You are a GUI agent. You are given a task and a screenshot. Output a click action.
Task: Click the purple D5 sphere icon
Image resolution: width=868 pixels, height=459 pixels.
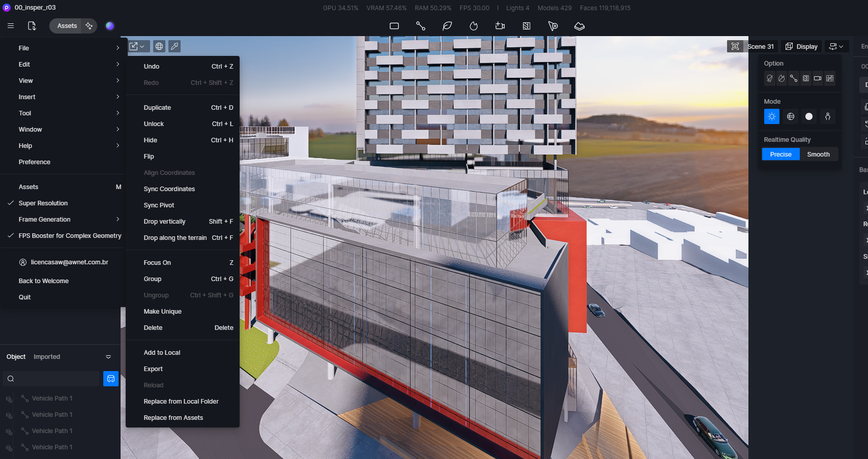110,26
